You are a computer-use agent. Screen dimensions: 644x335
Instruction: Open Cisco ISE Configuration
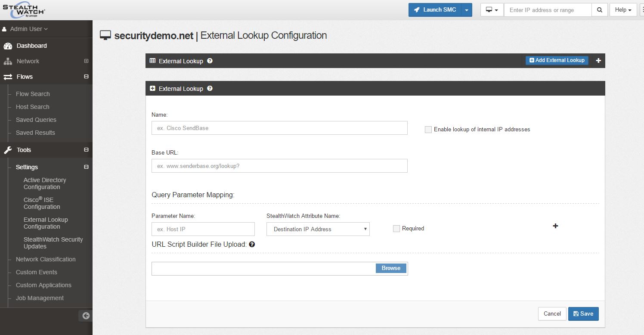(x=42, y=203)
